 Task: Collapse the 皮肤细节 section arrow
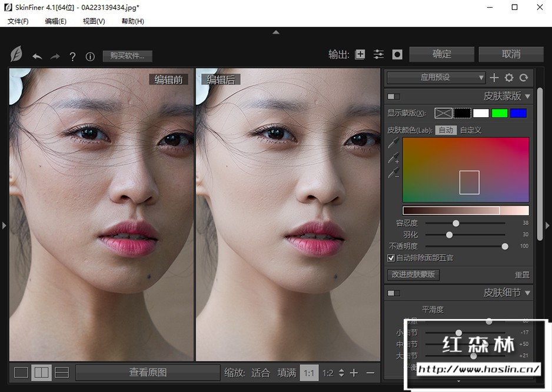[x=527, y=293]
